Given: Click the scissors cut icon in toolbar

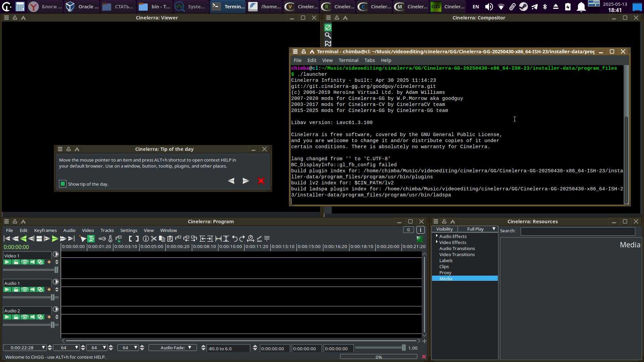Looking at the screenshot, I should tap(154, 239).
